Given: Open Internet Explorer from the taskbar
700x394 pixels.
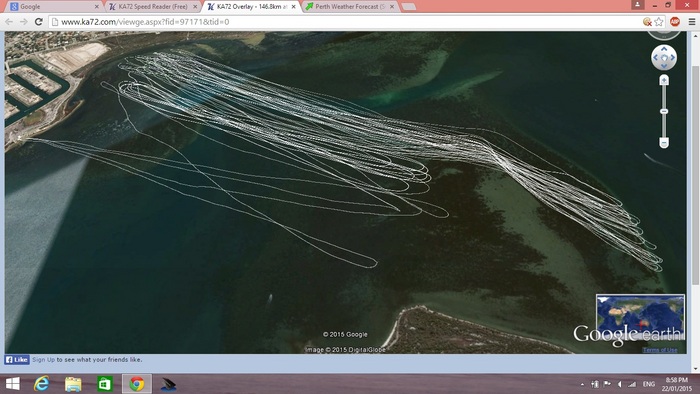Looking at the screenshot, I should (42, 384).
